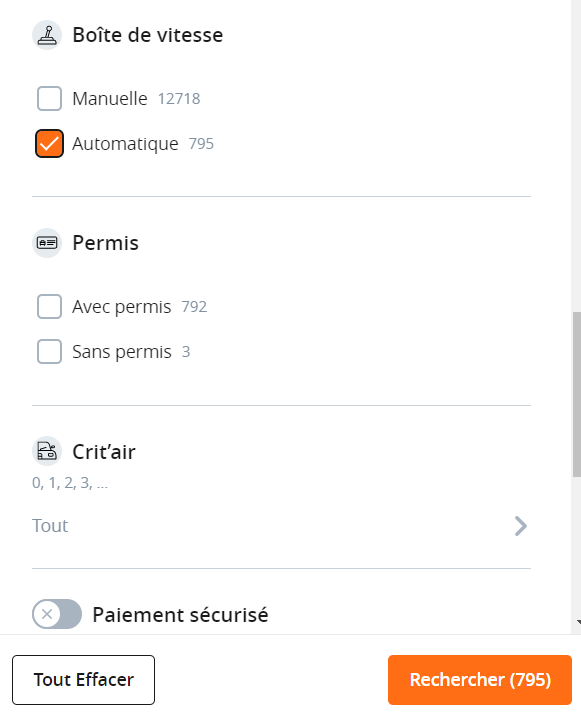The width and height of the screenshot is (581, 714).
Task: Click the car emissions icon beside Crit'air
Action: (x=47, y=451)
